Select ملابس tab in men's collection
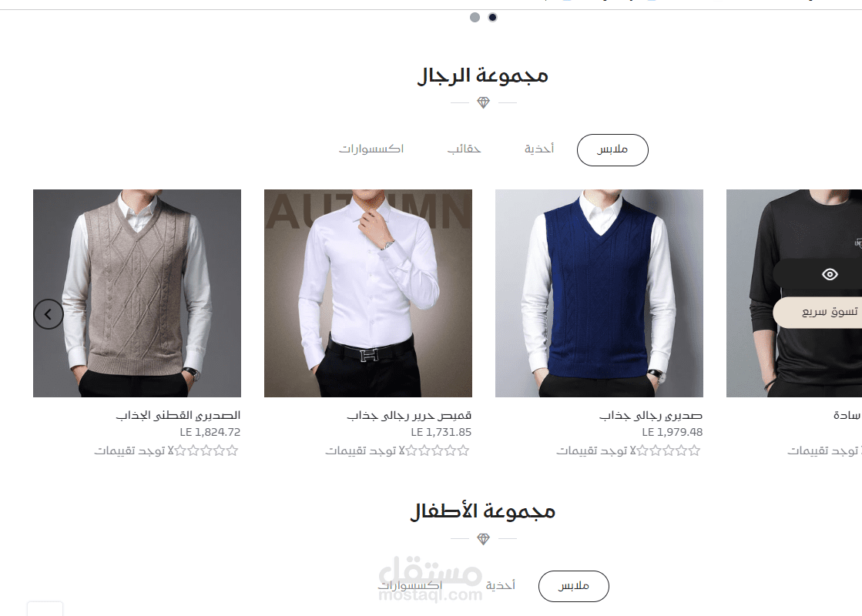Screen dimensions: 862x616 (x=612, y=150)
